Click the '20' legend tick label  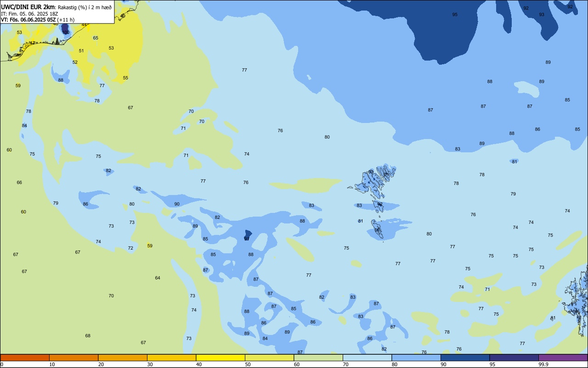tap(101, 364)
